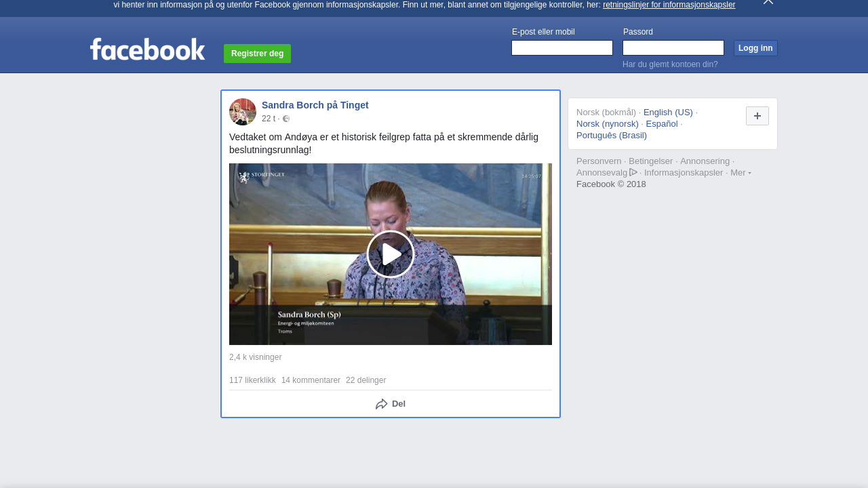Open the Personvern footer link
Viewport: 868px width, 488px height.
[599, 161]
